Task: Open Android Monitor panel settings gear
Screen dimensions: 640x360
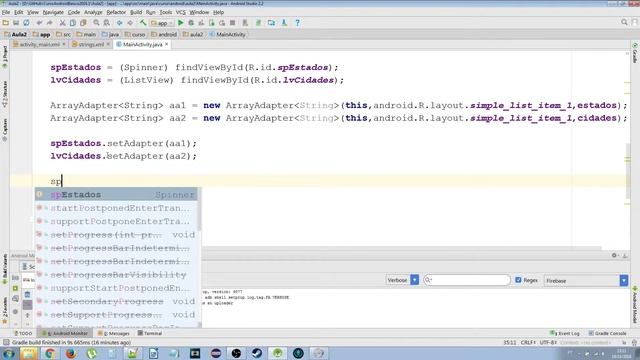Action: point(614,256)
